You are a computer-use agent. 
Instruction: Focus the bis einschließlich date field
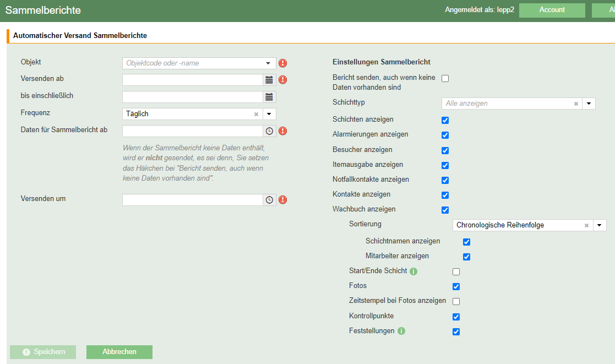193,97
